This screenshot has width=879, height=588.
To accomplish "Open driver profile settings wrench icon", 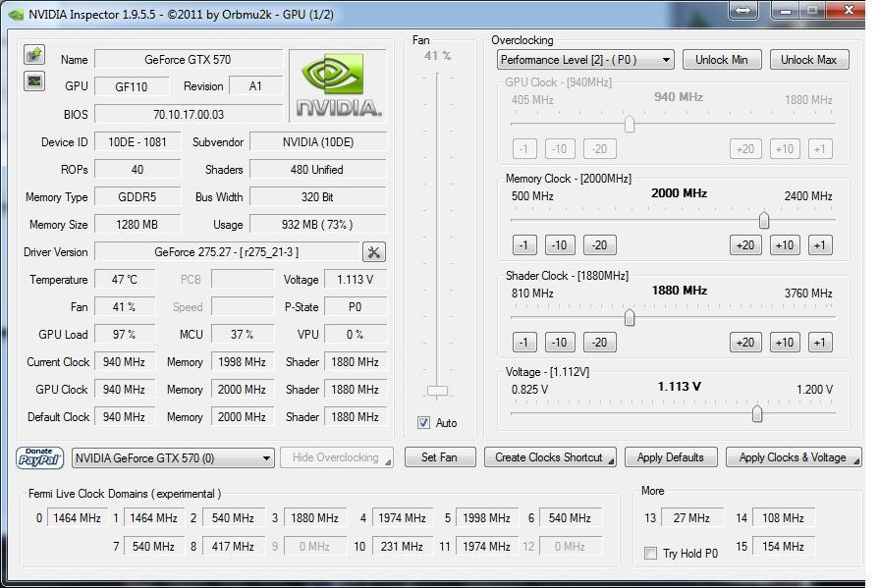I will [x=374, y=252].
